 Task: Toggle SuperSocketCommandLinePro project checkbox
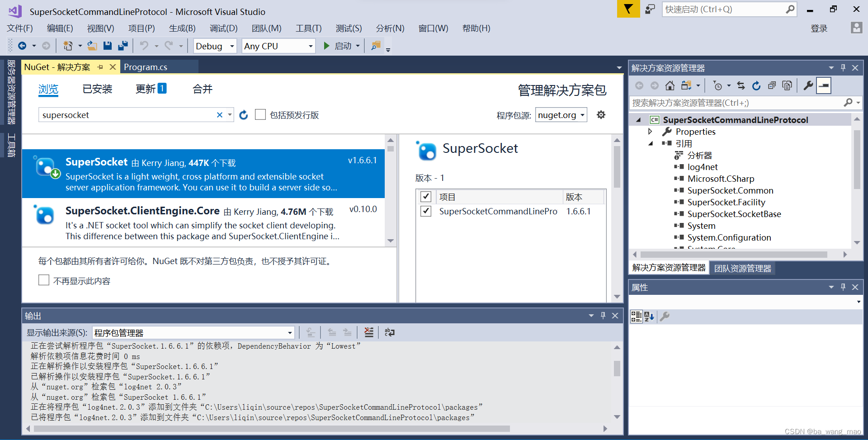point(426,211)
